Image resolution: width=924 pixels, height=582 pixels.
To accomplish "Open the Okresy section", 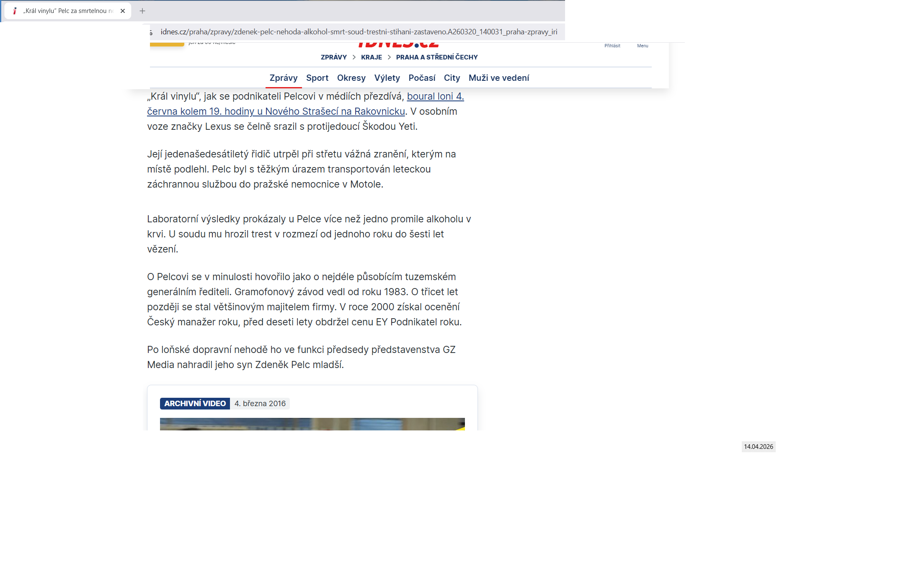I will [351, 78].
